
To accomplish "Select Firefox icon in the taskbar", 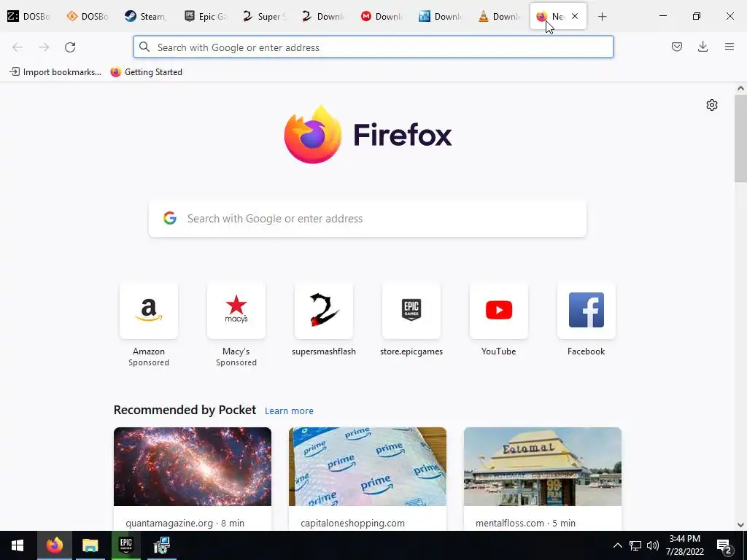I will coord(54,545).
